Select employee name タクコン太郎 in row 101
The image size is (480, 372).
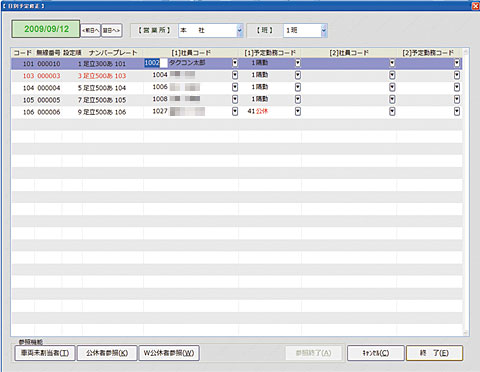(187, 63)
